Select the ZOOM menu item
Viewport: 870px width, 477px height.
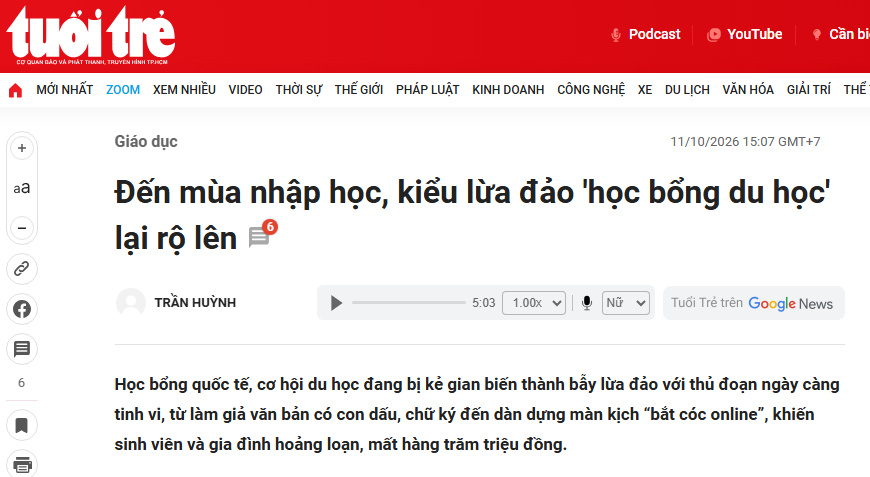pyautogui.click(x=123, y=90)
